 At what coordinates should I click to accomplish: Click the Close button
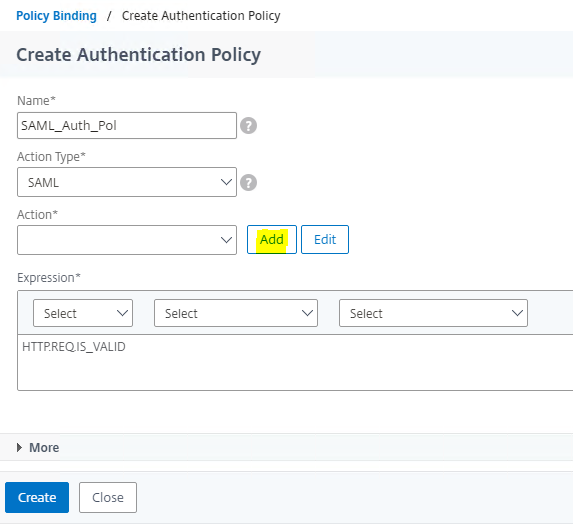coord(108,498)
